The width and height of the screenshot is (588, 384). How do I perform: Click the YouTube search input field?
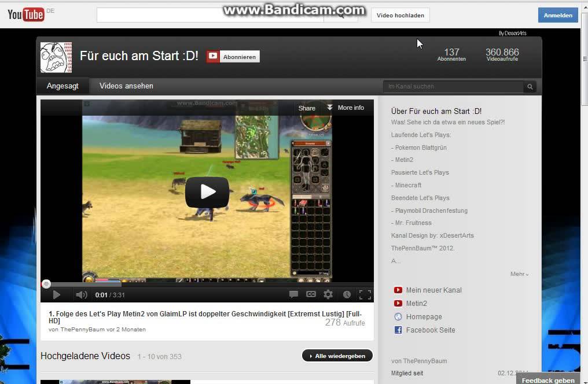coord(210,16)
